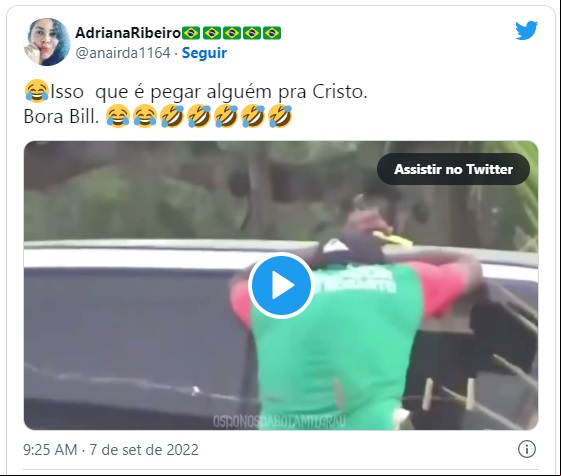Click the watermark text at video bottom
The width and height of the screenshot is (561, 476).
[x=279, y=421]
